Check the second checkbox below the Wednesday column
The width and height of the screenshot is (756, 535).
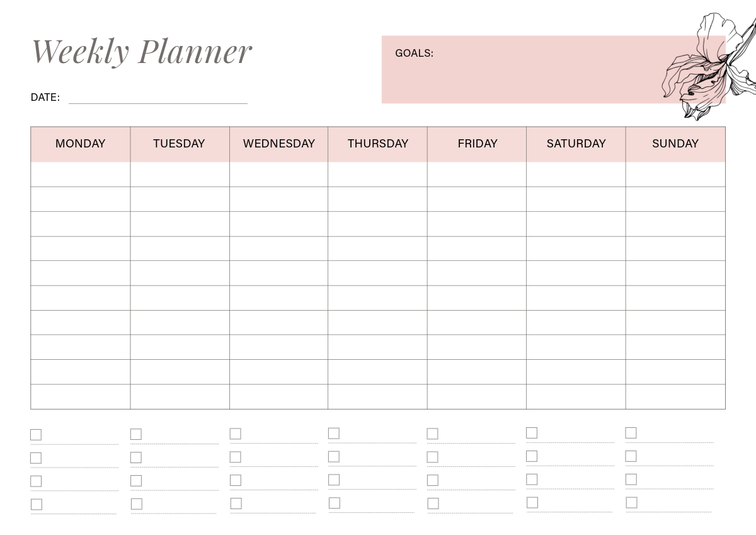[235, 457]
